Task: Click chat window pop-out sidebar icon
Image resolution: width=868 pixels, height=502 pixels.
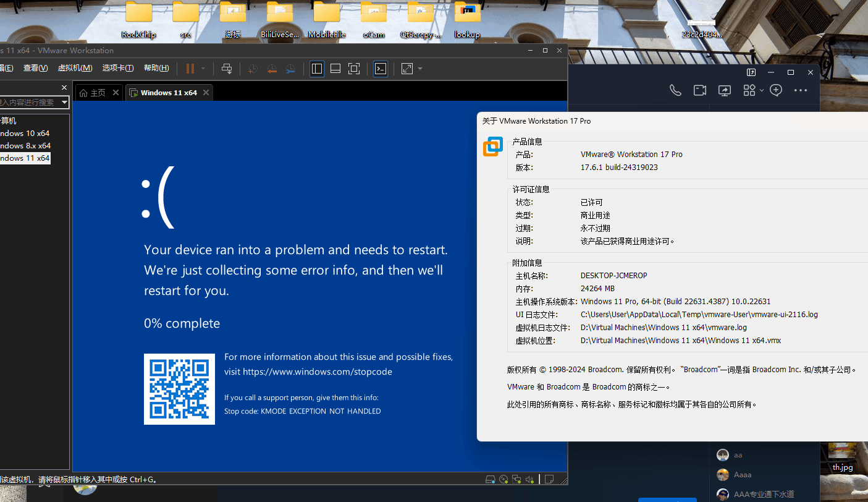Action: coord(751,72)
